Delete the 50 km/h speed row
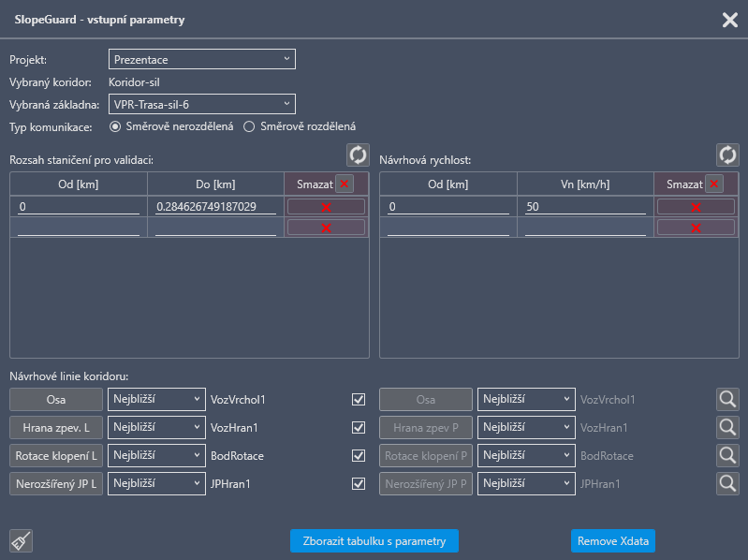 coord(696,207)
